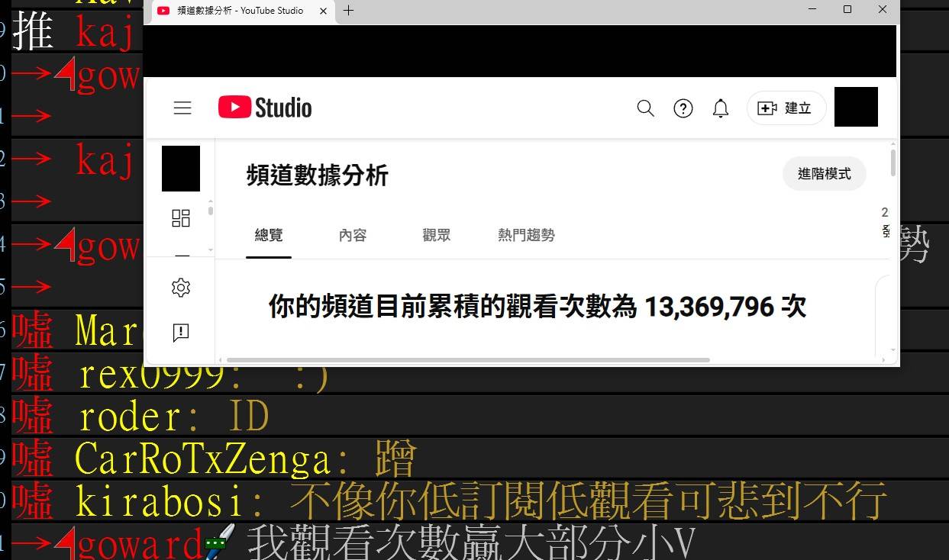
Task: Maximize the browser window
Action: [x=847, y=10]
